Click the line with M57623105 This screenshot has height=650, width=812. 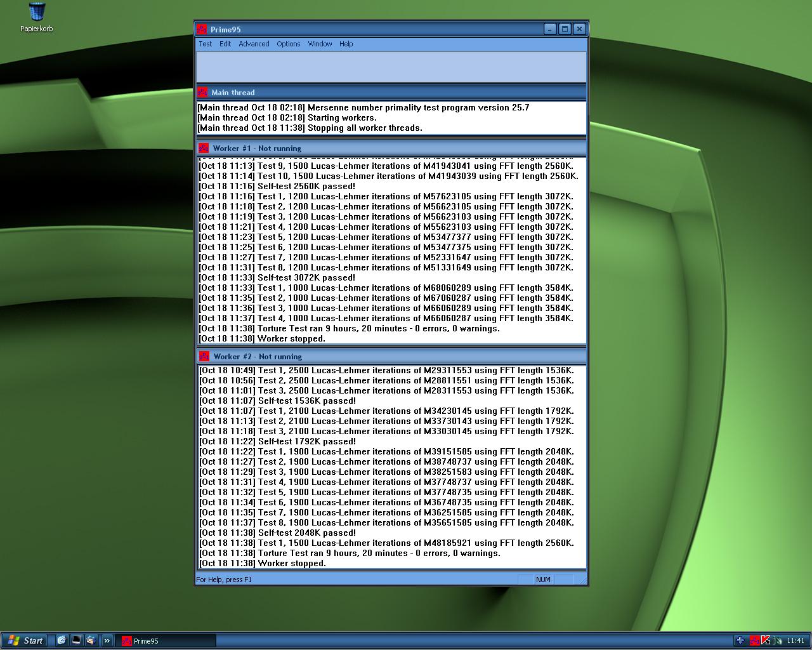pyautogui.click(x=386, y=196)
